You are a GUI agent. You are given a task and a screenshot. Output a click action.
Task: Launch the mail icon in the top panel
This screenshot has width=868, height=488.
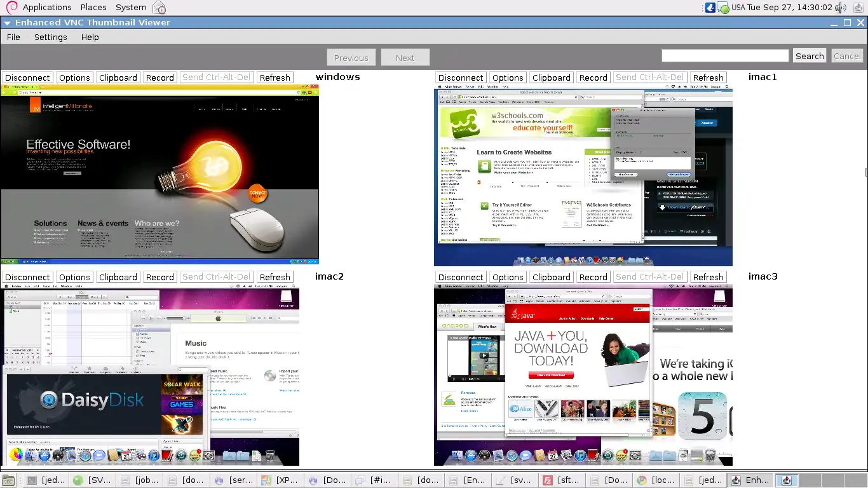pos(159,8)
